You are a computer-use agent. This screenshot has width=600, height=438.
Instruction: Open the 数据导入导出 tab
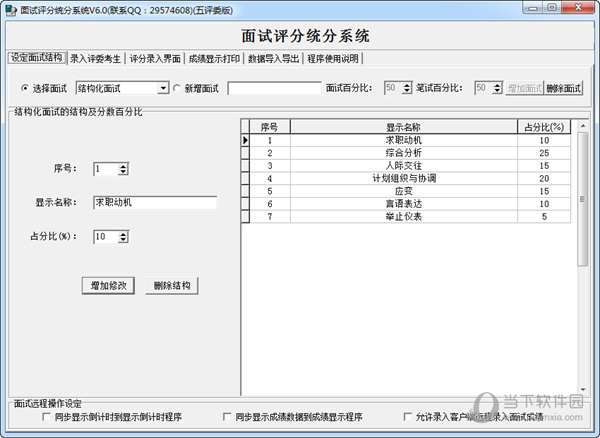[x=274, y=58]
